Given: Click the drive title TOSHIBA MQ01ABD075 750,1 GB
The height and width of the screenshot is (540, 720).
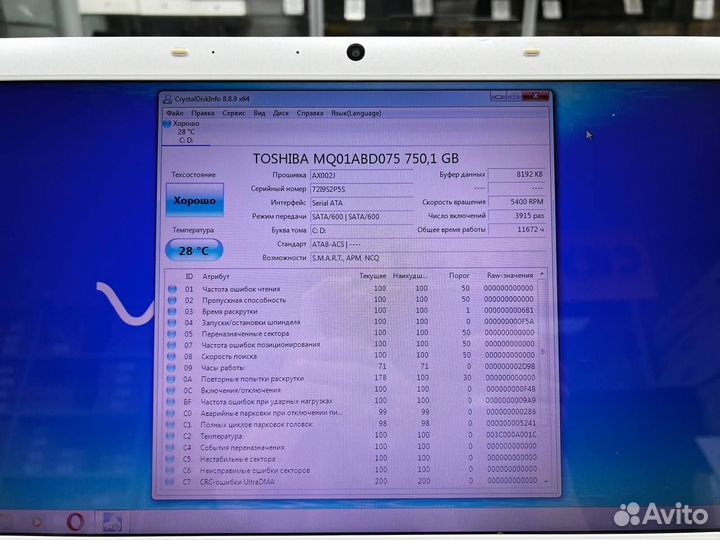Looking at the screenshot, I should pyautogui.click(x=355, y=159).
